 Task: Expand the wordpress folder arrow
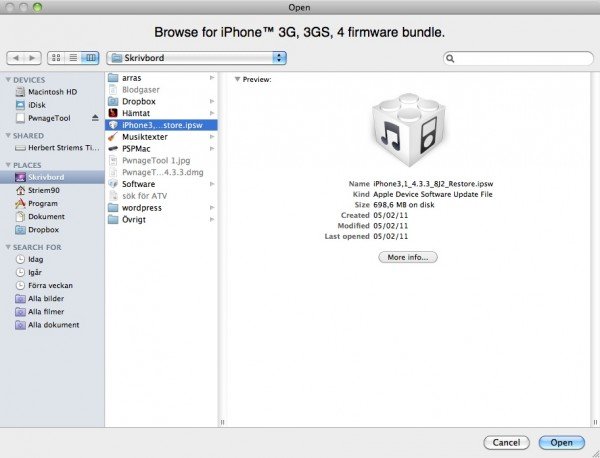click(212, 208)
